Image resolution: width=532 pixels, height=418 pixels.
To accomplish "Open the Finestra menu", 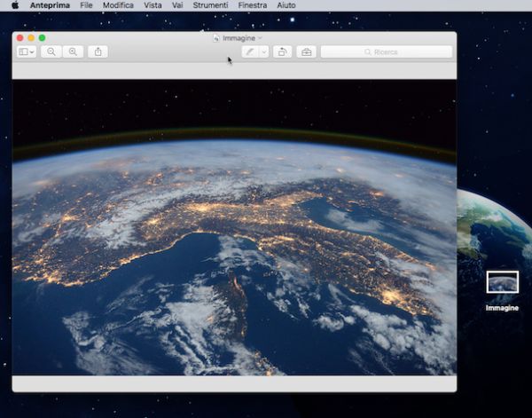I will click(x=253, y=5).
